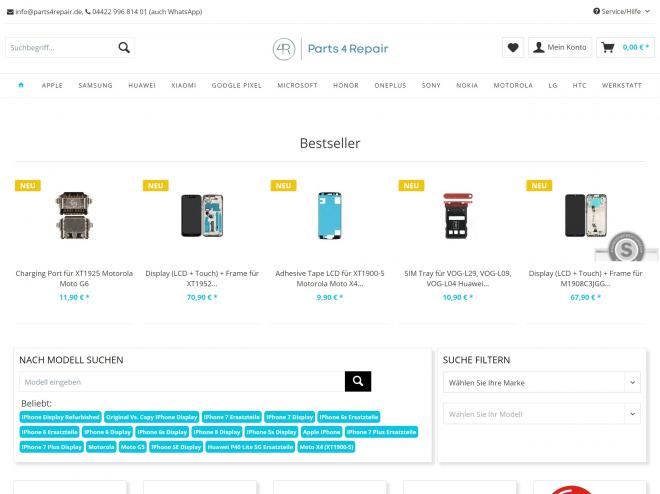
Task: Open the Honor menu
Action: pyautogui.click(x=346, y=85)
